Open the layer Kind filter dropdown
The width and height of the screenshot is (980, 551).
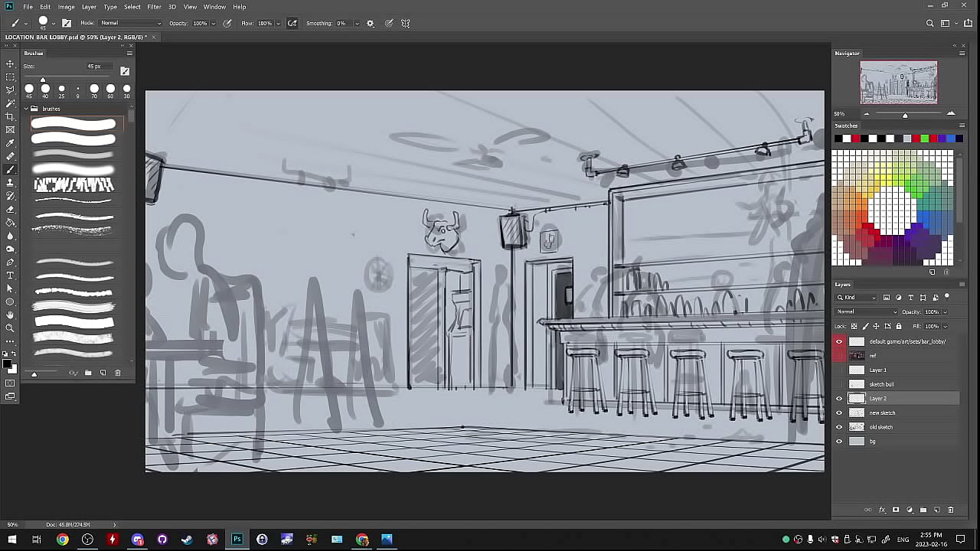click(x=857, y=297)
